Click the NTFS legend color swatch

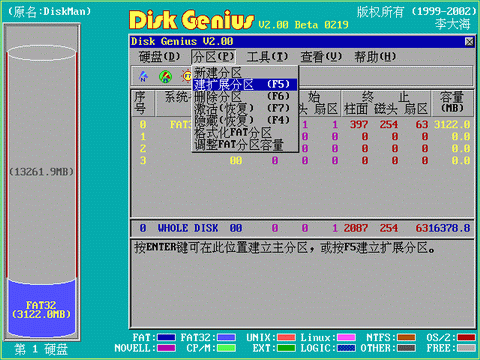tap(406, 338)
